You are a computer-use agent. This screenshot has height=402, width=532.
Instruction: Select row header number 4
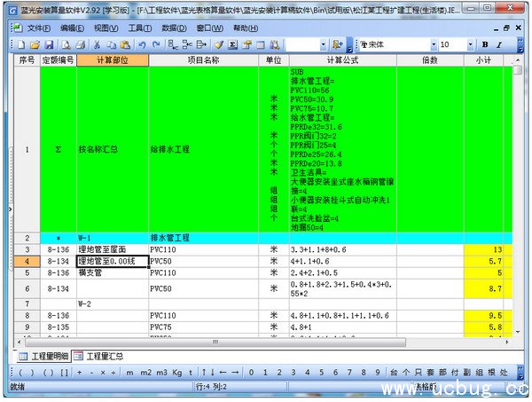point(27,262)
